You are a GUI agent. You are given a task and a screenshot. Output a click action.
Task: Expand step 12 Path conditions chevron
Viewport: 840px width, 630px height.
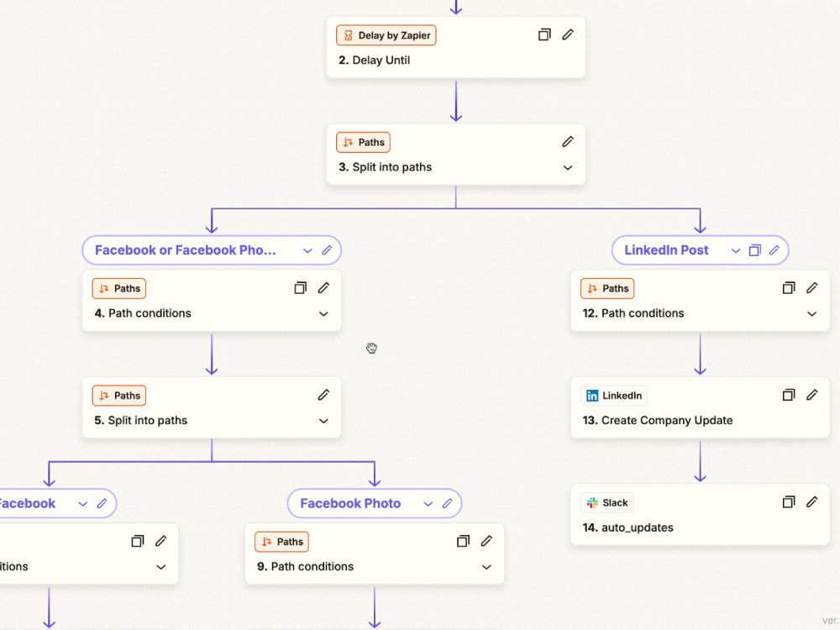tap(812, 314)
